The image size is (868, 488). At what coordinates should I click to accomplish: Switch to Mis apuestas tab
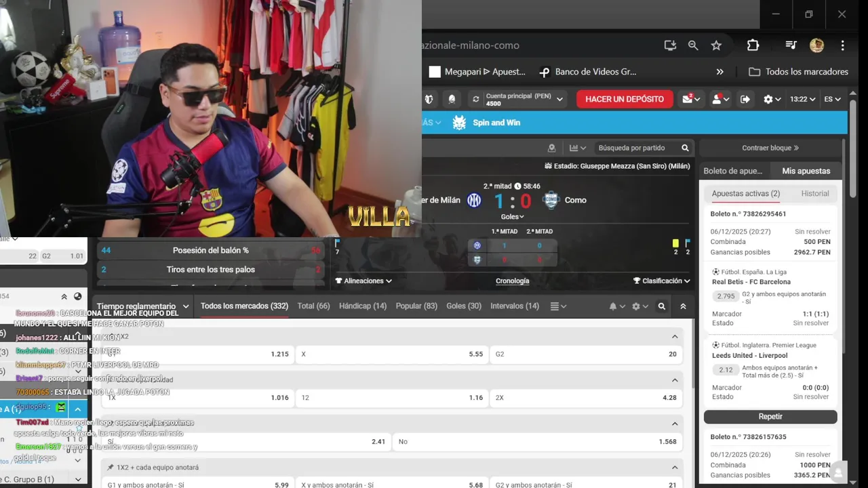806,171
